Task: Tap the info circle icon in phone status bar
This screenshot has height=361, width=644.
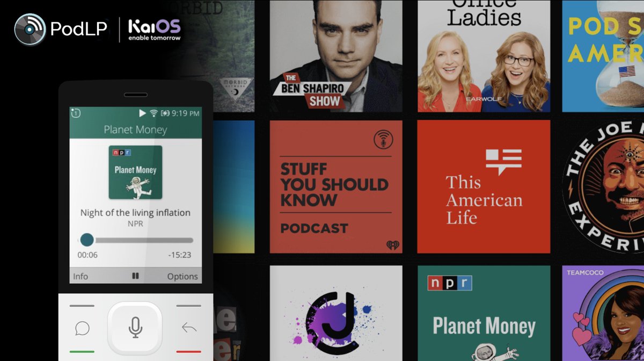Action: click(x=76, y=113)
